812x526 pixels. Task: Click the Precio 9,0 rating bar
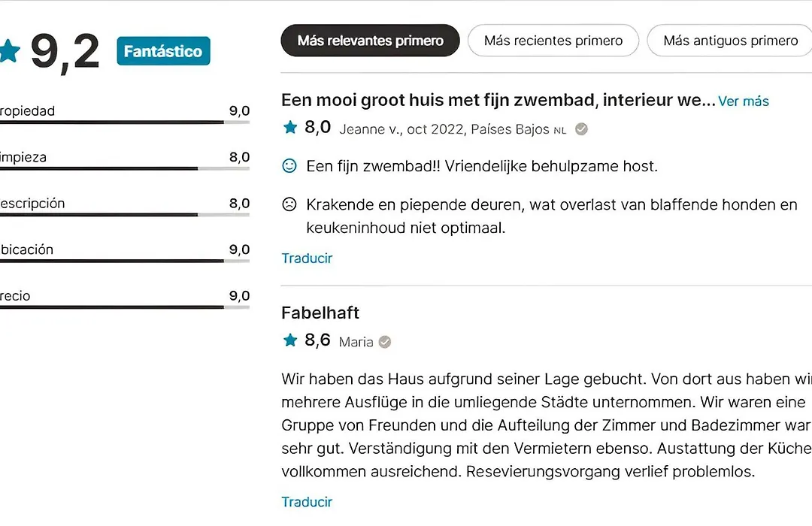[x=125, y=307]
